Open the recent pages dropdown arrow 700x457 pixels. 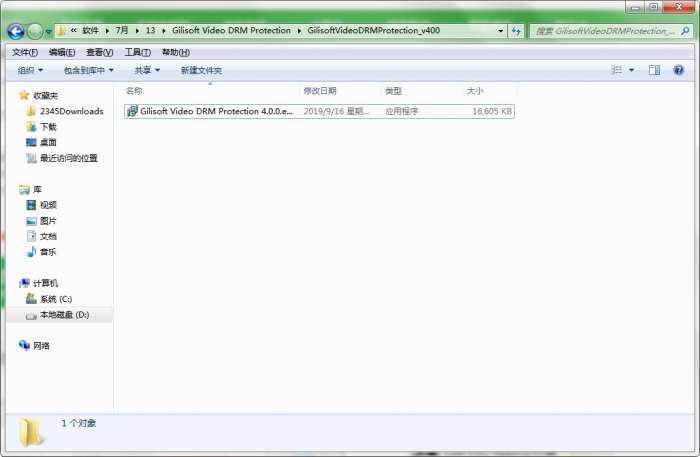point(48,32)
